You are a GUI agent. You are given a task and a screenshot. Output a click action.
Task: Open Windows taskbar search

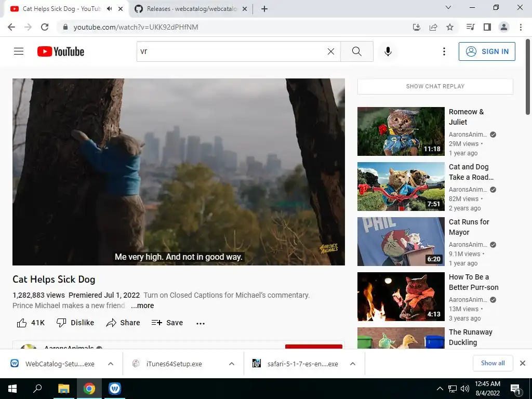point(37,389)
